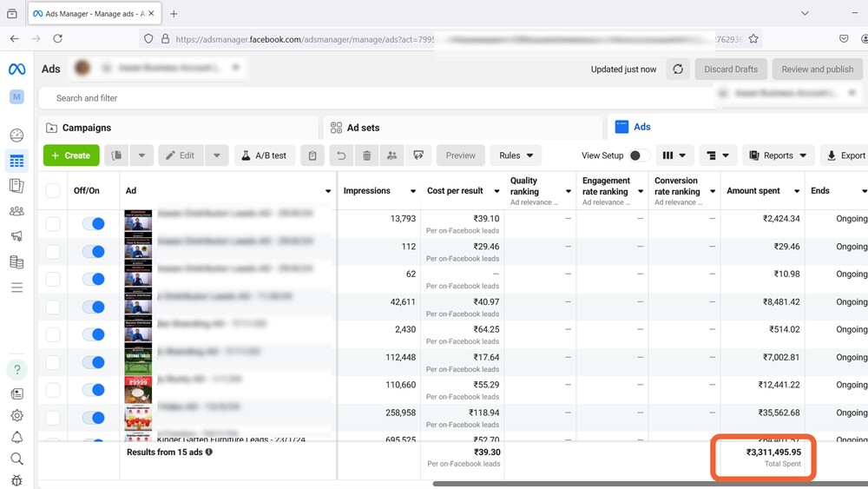Open the Reports dropdown menu
868x489 pixels.
(x=778, y=155)
